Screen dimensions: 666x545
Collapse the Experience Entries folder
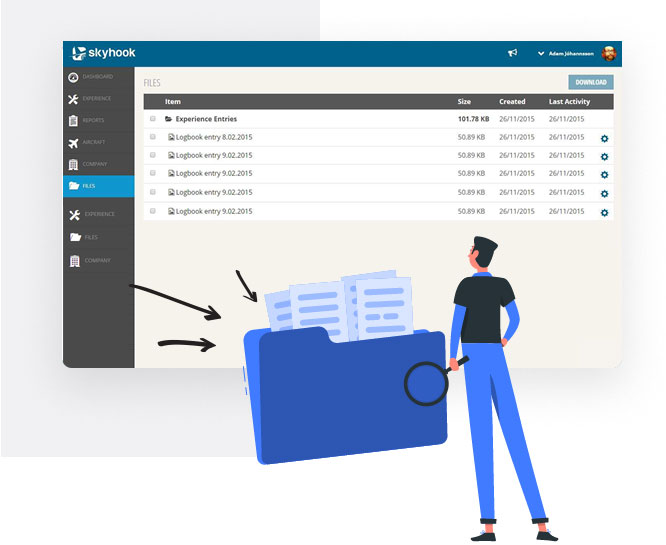(x=169, y=119)
